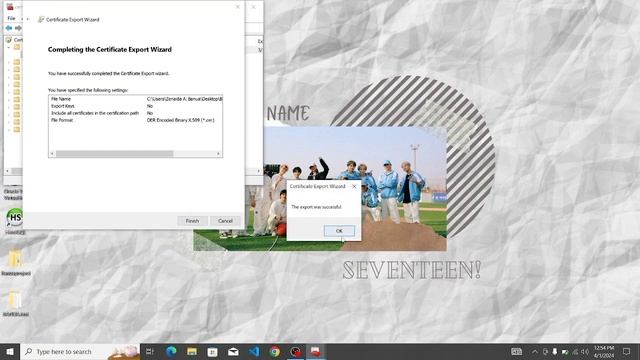Open the Action Center notifications icon

point(627,351)
